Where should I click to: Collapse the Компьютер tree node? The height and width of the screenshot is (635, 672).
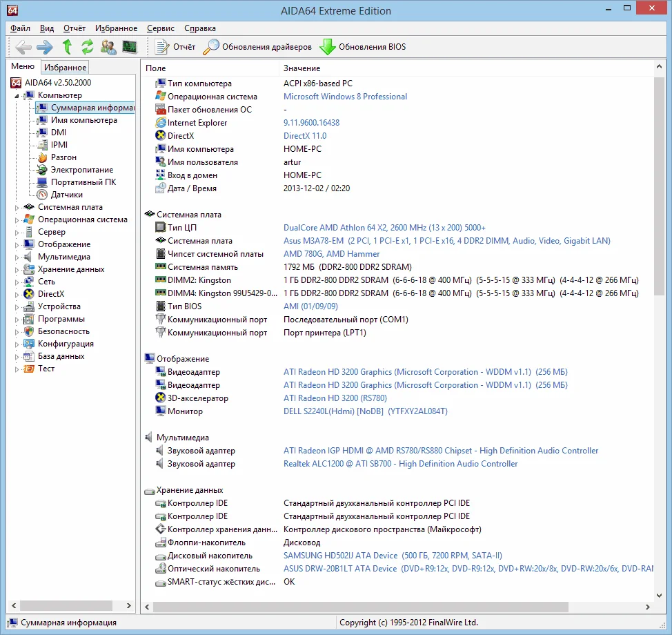click(18, 95)
